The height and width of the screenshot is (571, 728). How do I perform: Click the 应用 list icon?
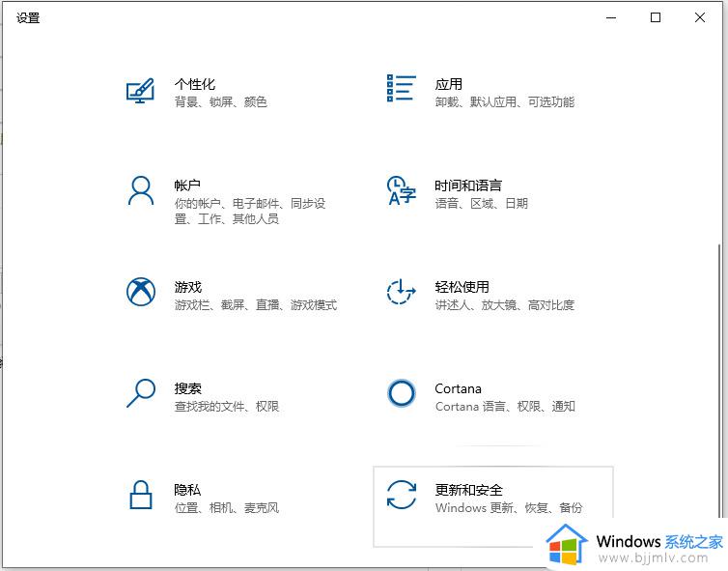point(401,88)
